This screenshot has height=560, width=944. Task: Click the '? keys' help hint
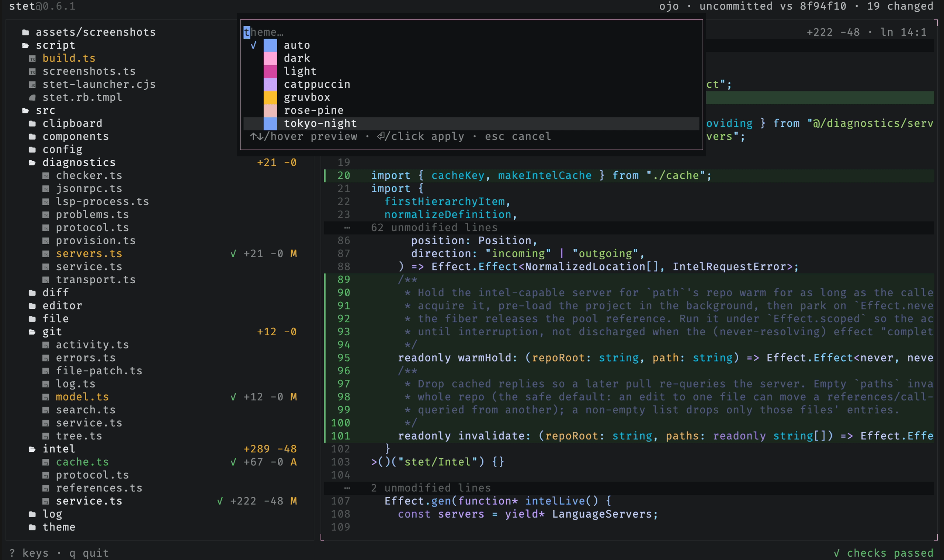29,553
